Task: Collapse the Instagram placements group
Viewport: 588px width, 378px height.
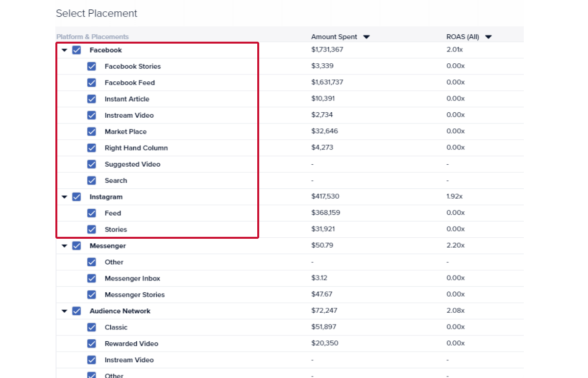Action: click(x=64, y=197)
